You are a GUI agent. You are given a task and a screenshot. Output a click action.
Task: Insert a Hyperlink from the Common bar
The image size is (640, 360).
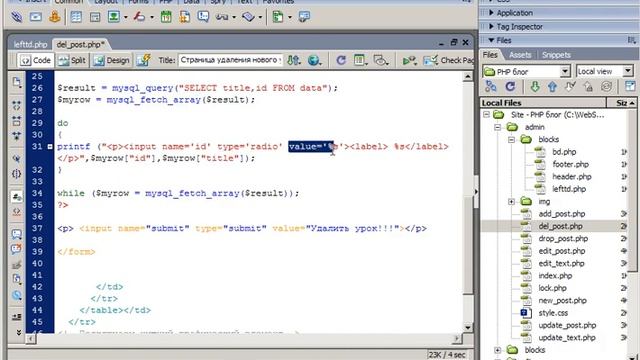coord(17,17)
